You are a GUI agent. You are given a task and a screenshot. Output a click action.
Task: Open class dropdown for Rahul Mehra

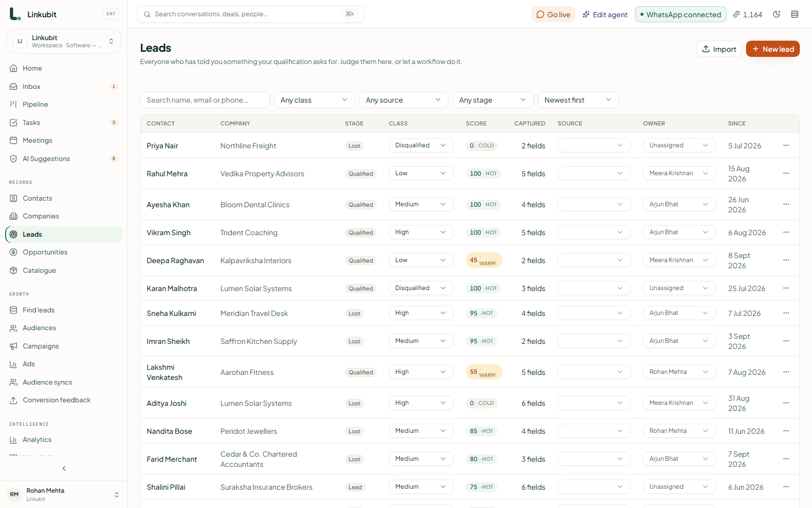tap(421, 173)
